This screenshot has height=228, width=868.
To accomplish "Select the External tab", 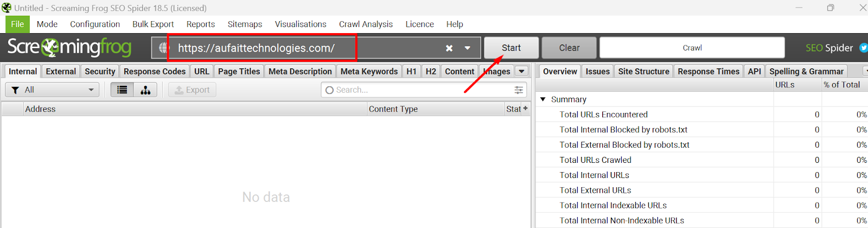I will coord(61,71).
